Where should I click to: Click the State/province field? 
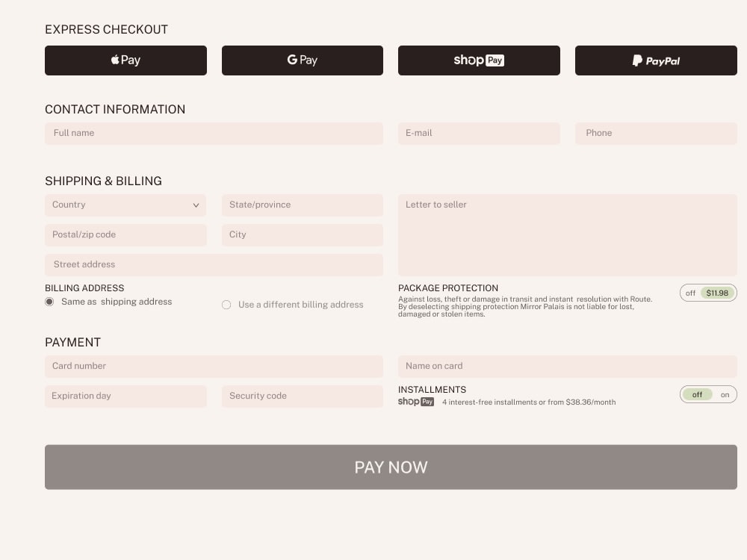[x=303, y=205]
